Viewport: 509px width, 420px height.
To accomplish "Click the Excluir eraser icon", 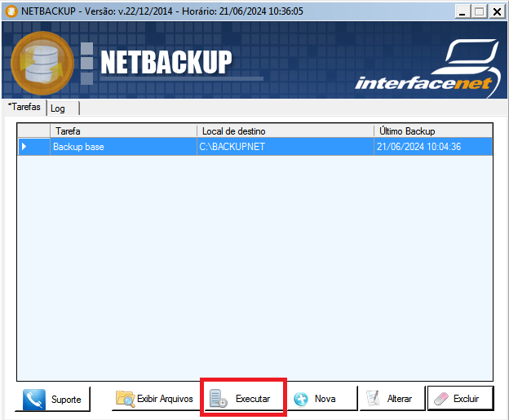I will pos(441,399).
